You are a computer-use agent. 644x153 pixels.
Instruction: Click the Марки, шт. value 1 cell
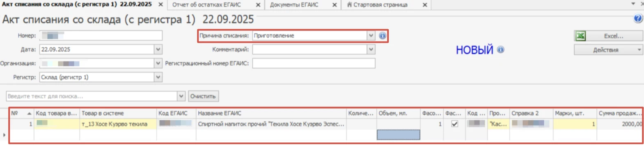point(575,124)
